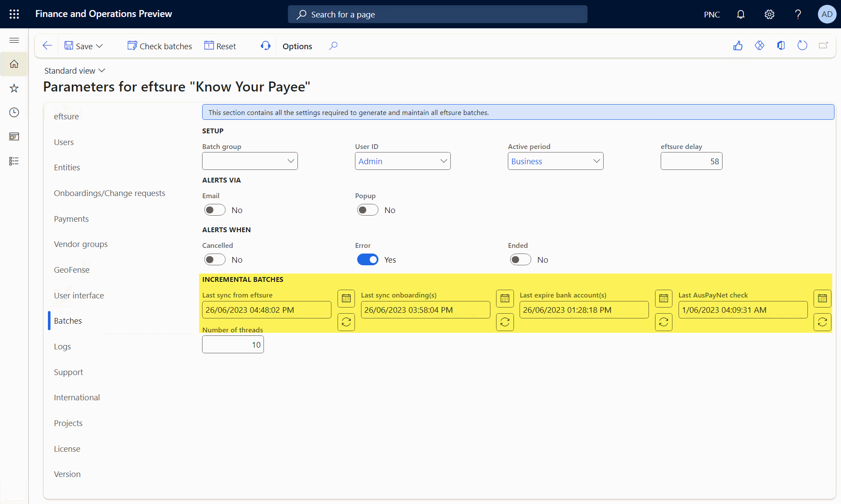
Task: Open Vendor groups tab
Action: tap(81, 244)
